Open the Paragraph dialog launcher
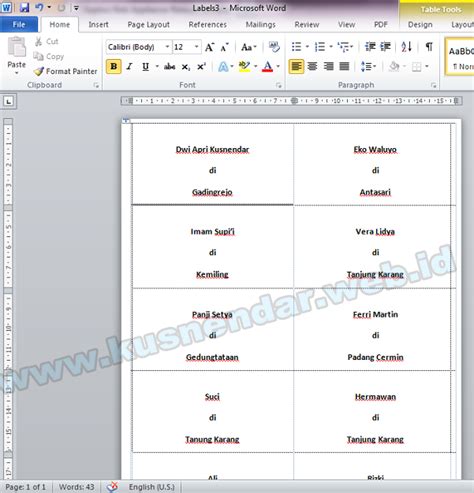 (433, 85)
